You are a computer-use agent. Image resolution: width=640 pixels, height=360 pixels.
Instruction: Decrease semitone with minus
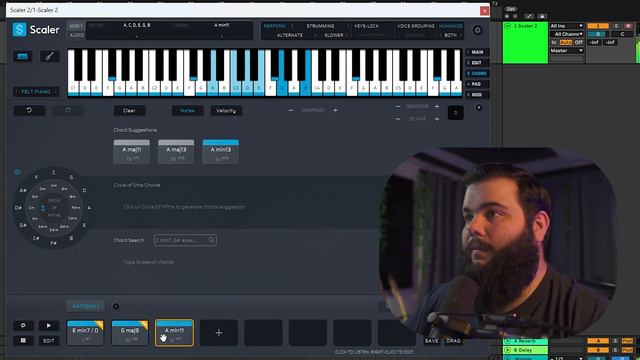pyautogui.click(x=398, y=107)
